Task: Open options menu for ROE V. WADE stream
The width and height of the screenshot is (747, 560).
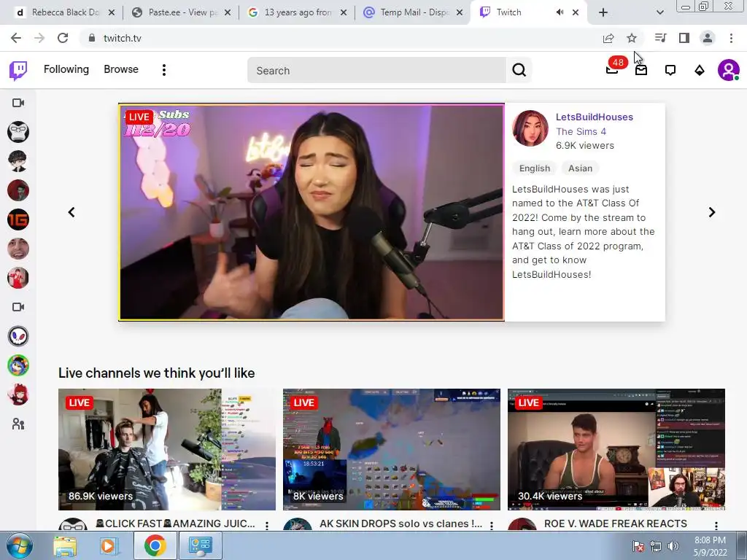Action: 716,525
